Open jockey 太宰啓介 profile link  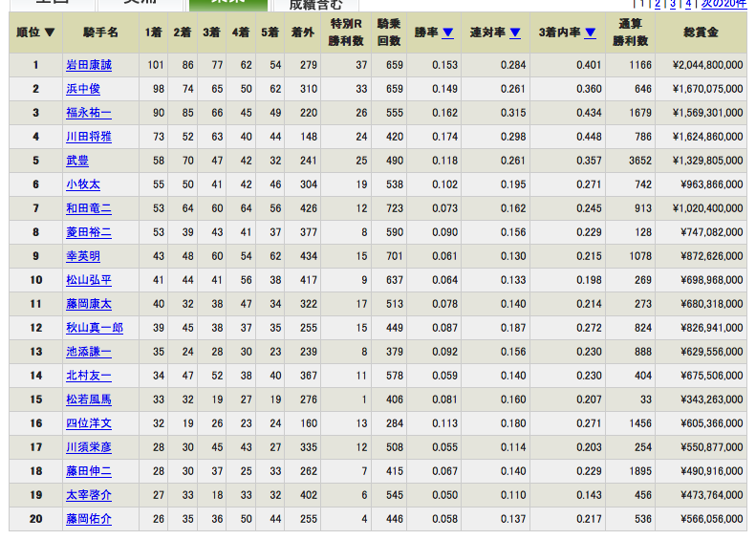[x=89, y=495]
